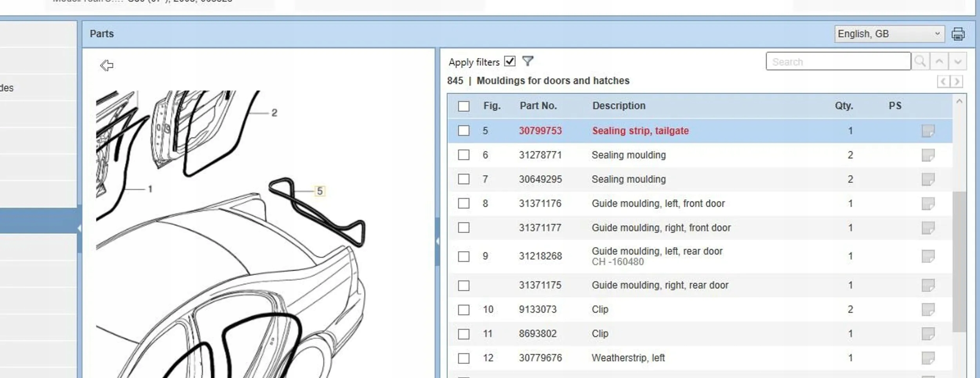Go back with the diagram arrow icon
The width and height of the screenshot is (980, 378).
[x=107, y=65]
